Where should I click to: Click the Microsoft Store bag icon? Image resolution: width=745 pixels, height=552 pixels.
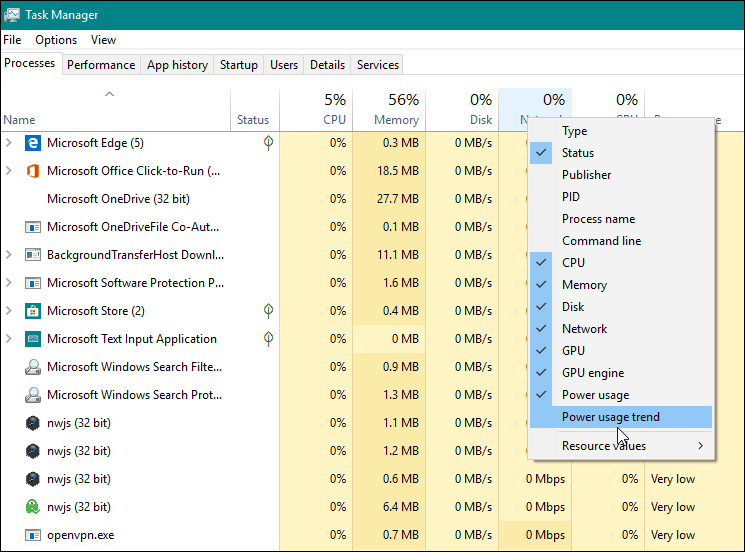(x=33, y=311)
